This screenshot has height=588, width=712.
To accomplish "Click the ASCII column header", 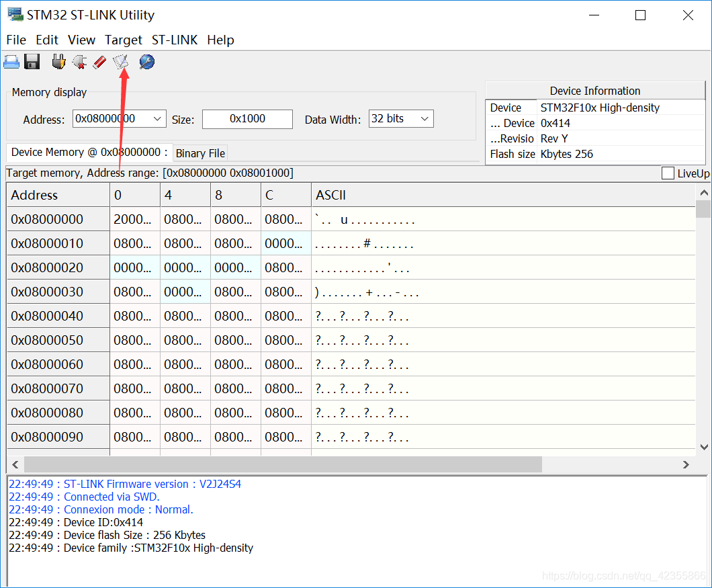I will (x=503, y=195).
